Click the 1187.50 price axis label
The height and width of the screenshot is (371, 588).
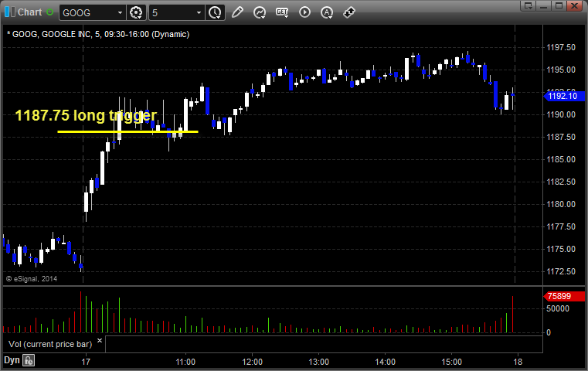(561, 137)
